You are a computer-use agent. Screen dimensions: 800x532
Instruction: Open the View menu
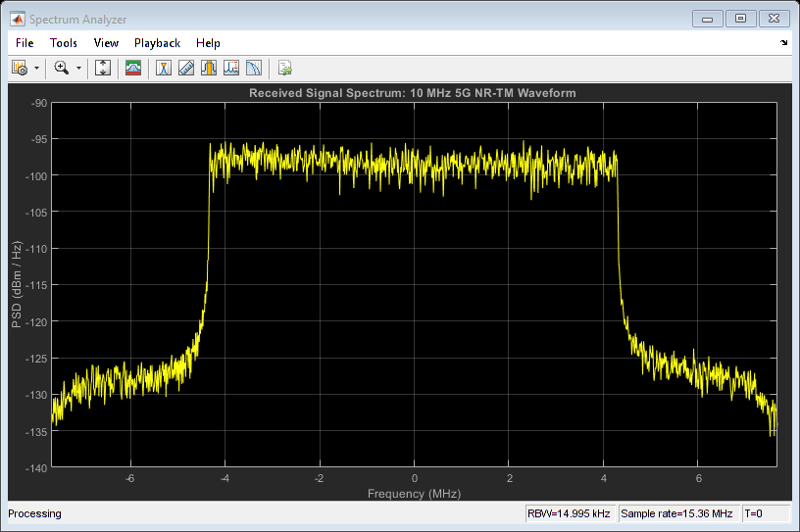click(x=106, y=43)
